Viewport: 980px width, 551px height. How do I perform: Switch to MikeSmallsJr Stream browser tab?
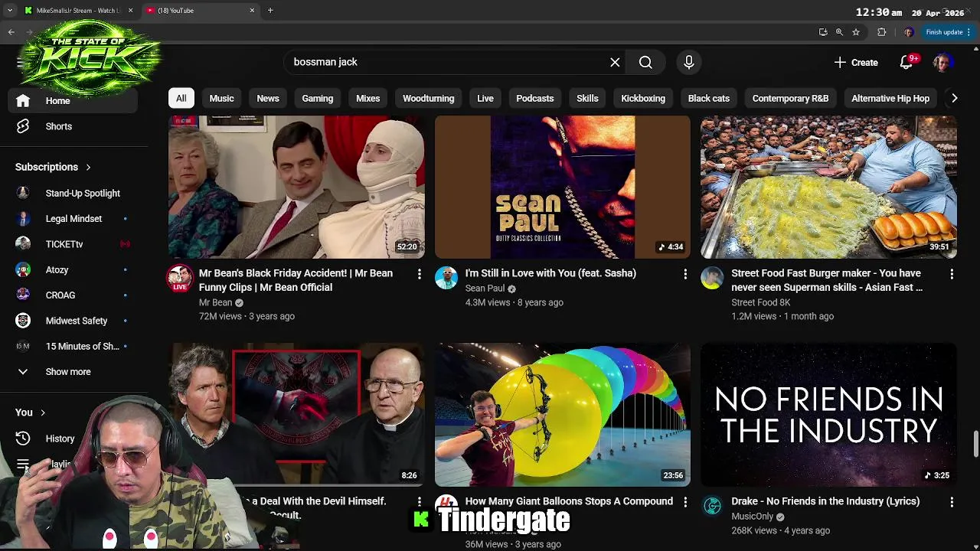point(78,11)
